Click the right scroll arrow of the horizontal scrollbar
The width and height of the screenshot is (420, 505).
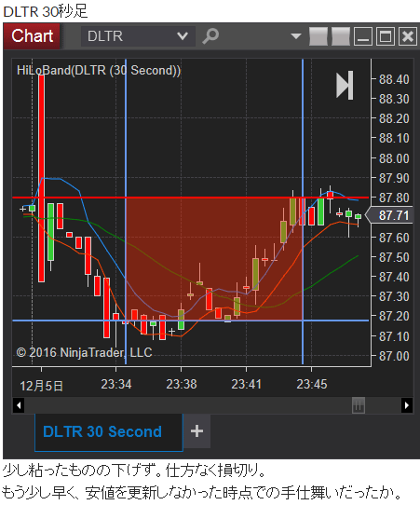407,405
